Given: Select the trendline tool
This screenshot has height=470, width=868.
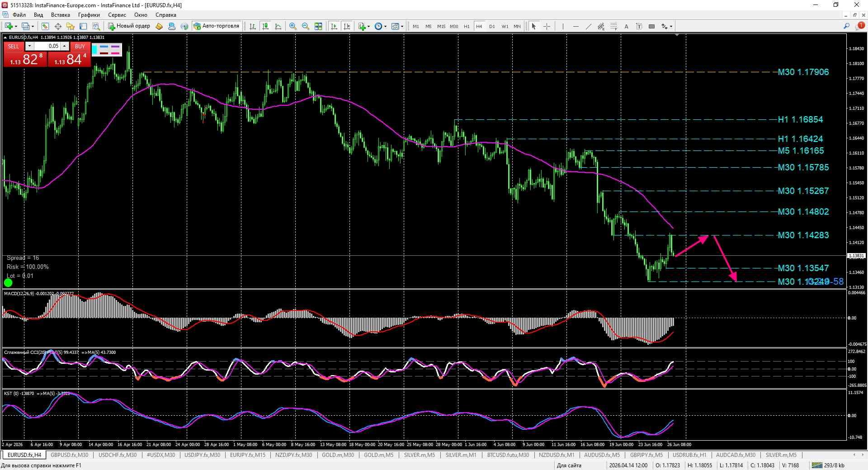Looking at the screenshot, I should point(588,26).
